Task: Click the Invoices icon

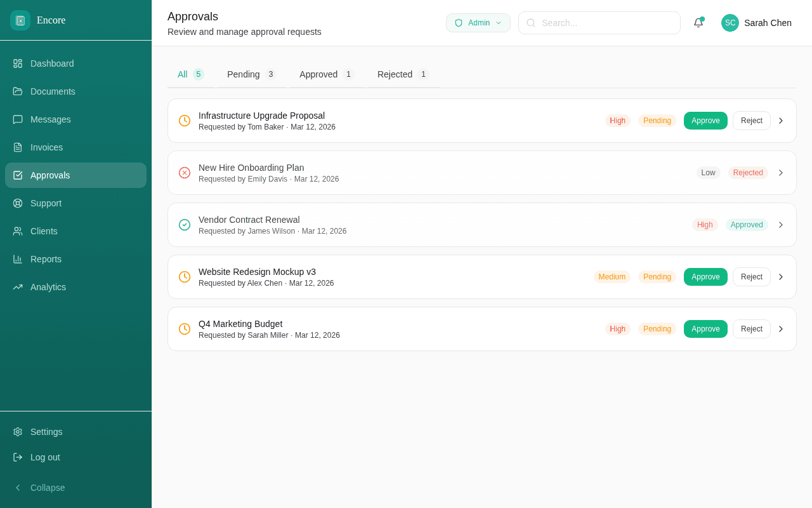Action: (17, 147)
